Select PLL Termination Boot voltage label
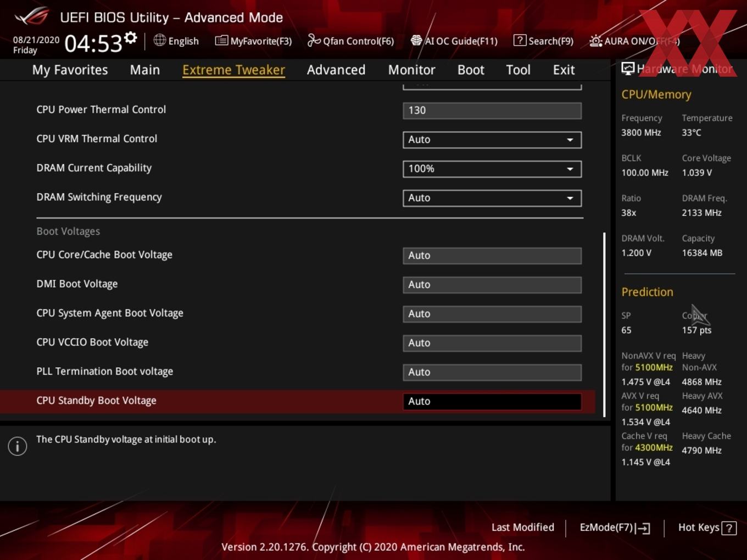Screen dimensions: 747x560 [x=104, y=371]
